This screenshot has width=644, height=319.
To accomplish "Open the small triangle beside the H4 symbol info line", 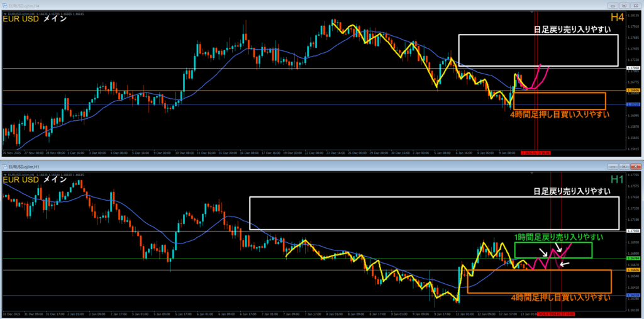I will pyautogui.click(x=4, y=14).
